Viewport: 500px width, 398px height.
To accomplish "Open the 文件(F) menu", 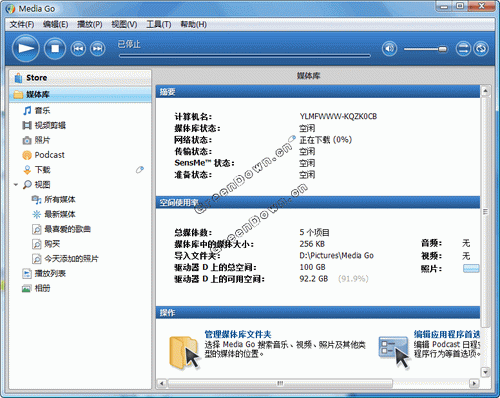I will [x=22, y=24].
